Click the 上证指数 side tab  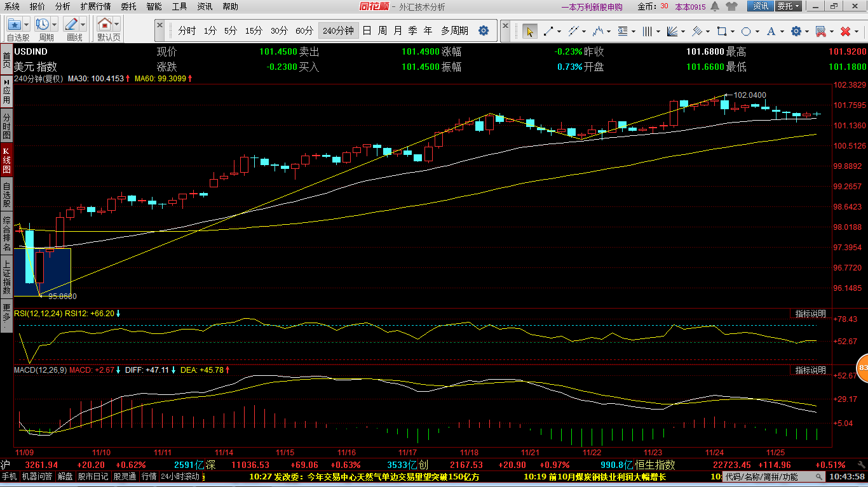(6, 277)
